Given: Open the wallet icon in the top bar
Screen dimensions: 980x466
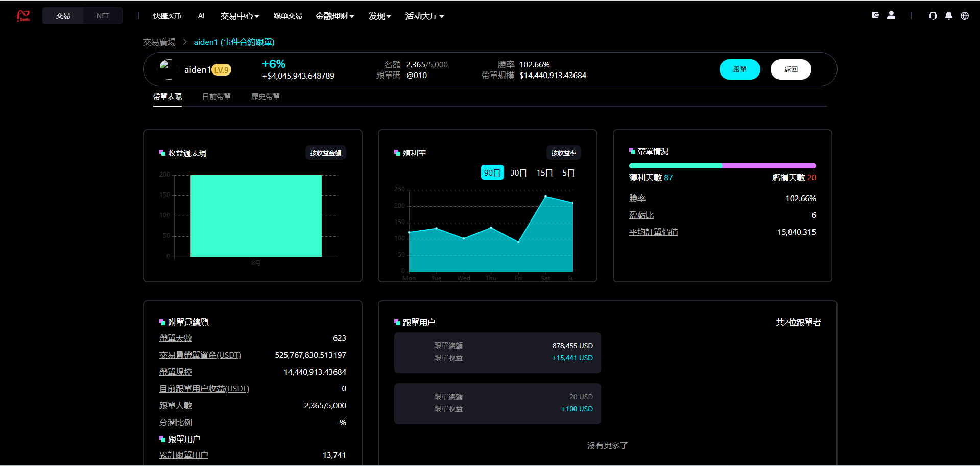Looking at the screenshot, I should (875, 15).
